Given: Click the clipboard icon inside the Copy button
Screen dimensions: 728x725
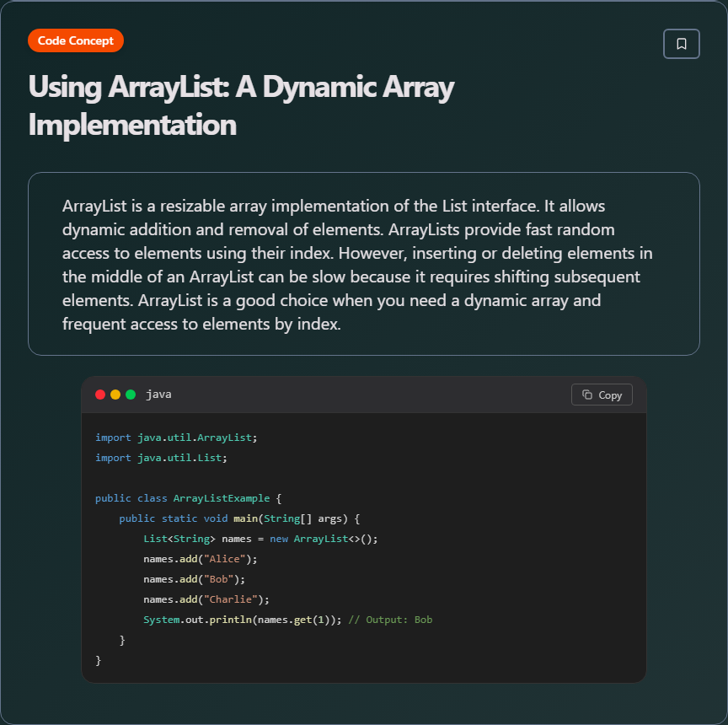Looking at the screenshot, I should (588, 395).
